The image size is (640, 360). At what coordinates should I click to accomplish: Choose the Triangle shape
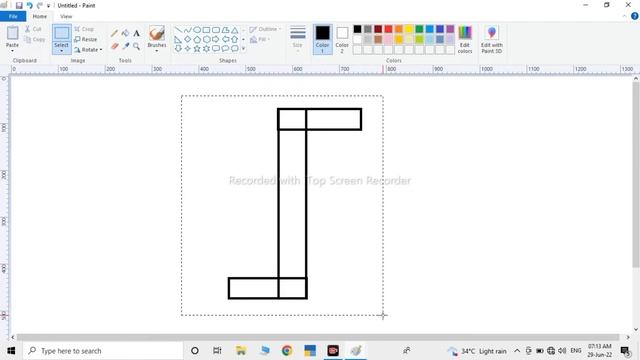point(234,30)
